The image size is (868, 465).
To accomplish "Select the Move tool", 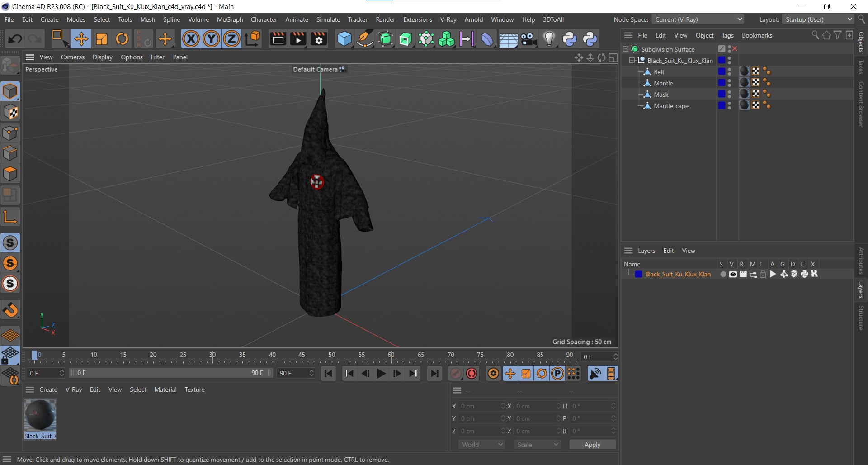I will coord(81,39).
